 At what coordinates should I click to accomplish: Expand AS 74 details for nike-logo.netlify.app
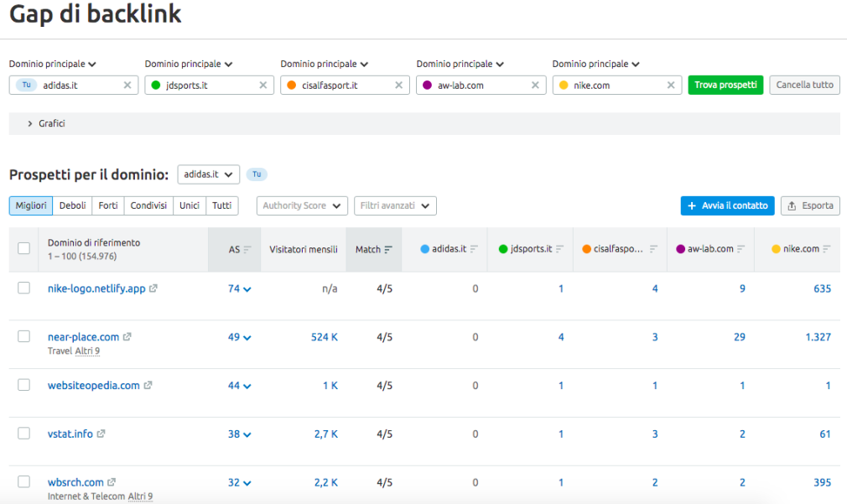(x=239, y=288)
